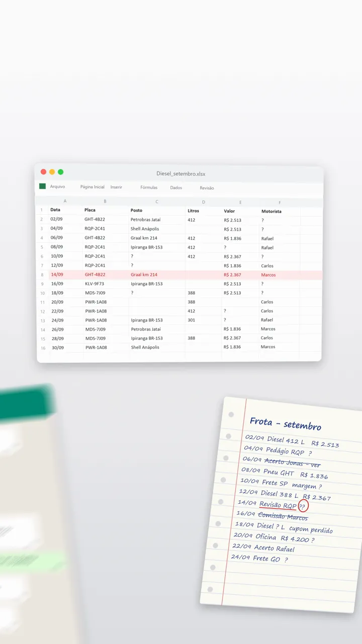This screenshot has height=644, width=362.
Task: Switch to the Página Inicial tab
Action: [x=93, y=187]
